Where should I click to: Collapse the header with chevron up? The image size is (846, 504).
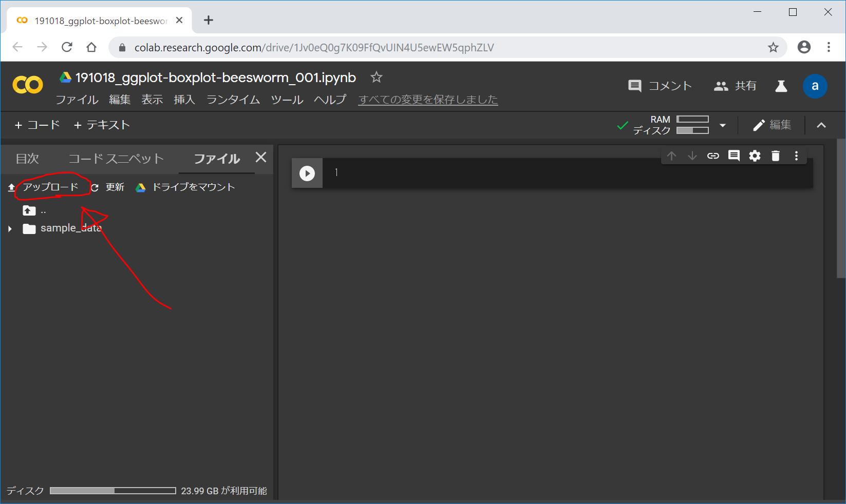pyautogui.click(x=821, y=125)
